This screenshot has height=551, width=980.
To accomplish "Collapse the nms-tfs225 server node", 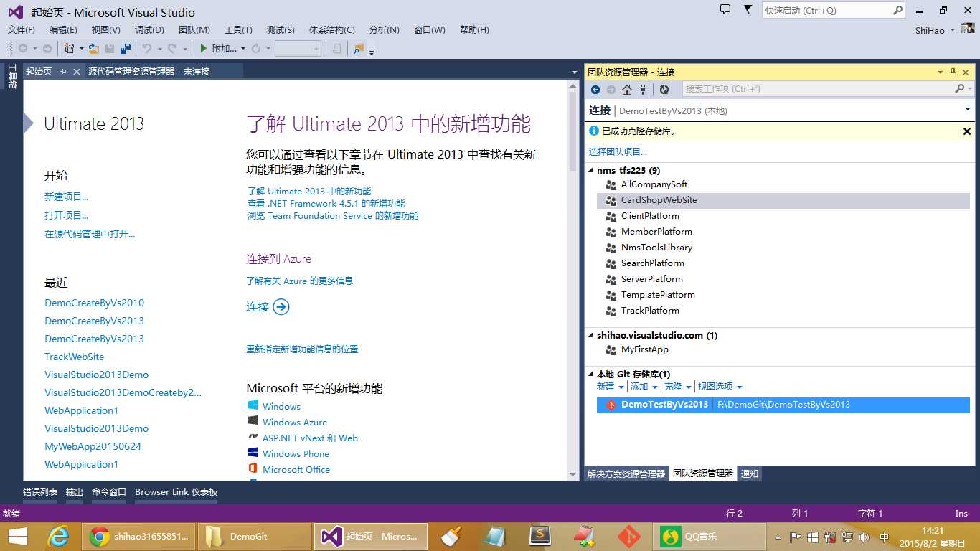I will pos(590,171).
